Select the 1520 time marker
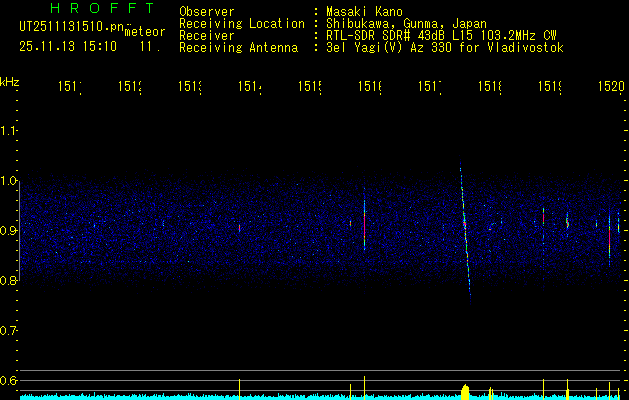The height and width of the screenshot is (400, 629). click(x=611, y=88)
